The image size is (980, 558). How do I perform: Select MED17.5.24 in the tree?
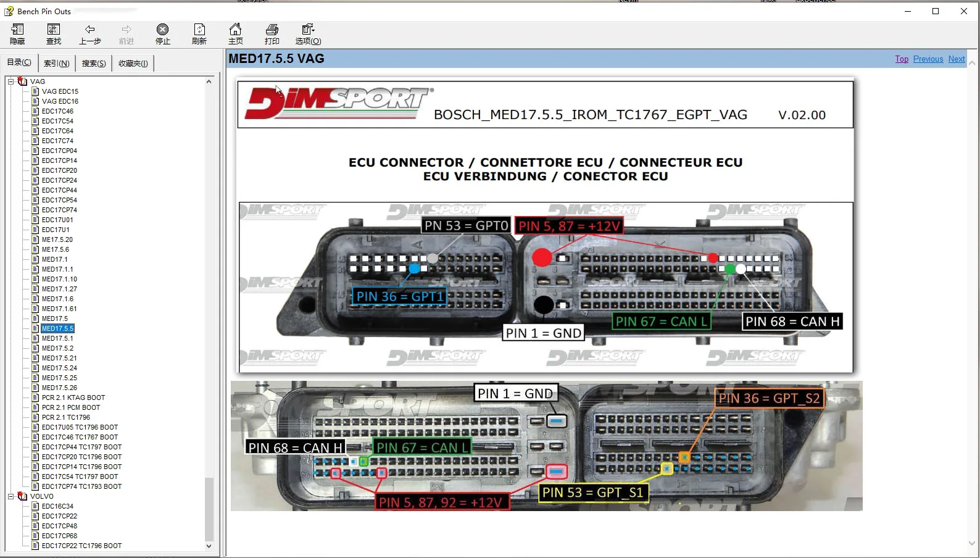(59, 368)
